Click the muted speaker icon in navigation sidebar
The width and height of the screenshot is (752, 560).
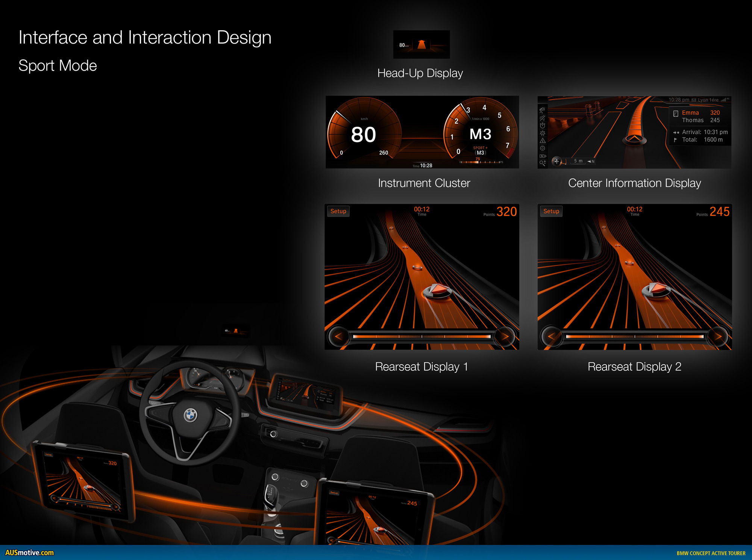(x=542, y=118)
